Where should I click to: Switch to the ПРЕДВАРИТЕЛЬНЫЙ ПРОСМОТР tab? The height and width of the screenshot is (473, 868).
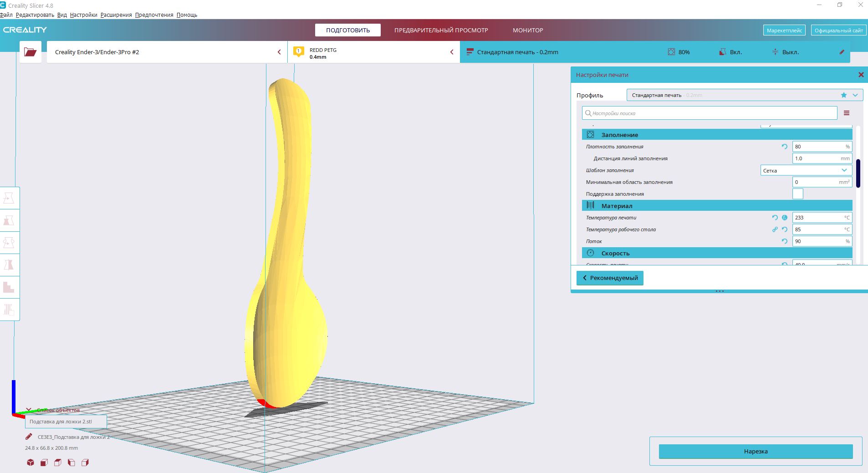pos(441,30)
